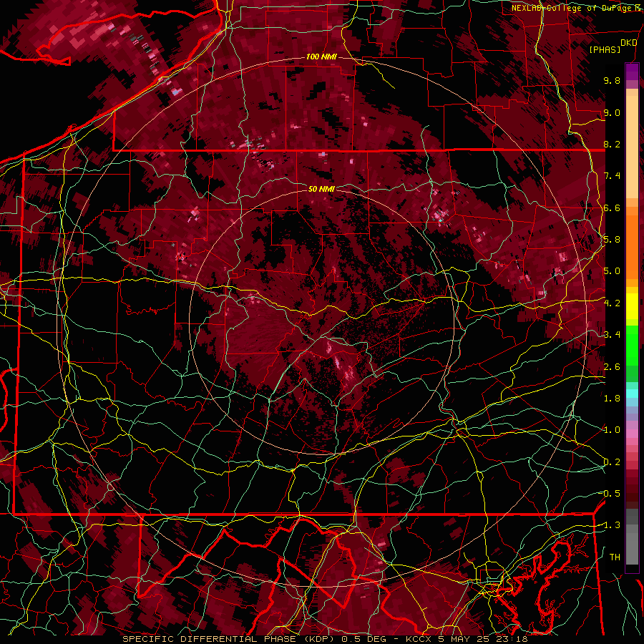Click the 1.8 value on the color scale
Image resolution: width=644 pixels, height=644 pixels.
(x=612, y=399)
